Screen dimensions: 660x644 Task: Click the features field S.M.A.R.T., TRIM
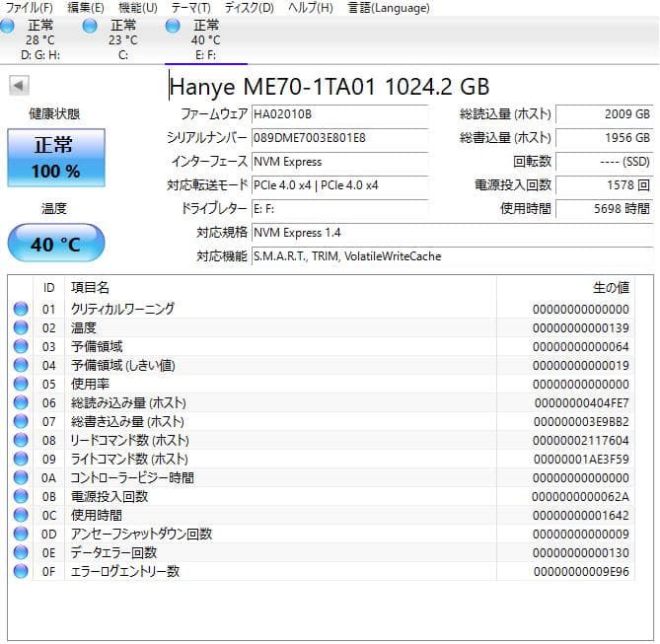click(x=453, y=256)
